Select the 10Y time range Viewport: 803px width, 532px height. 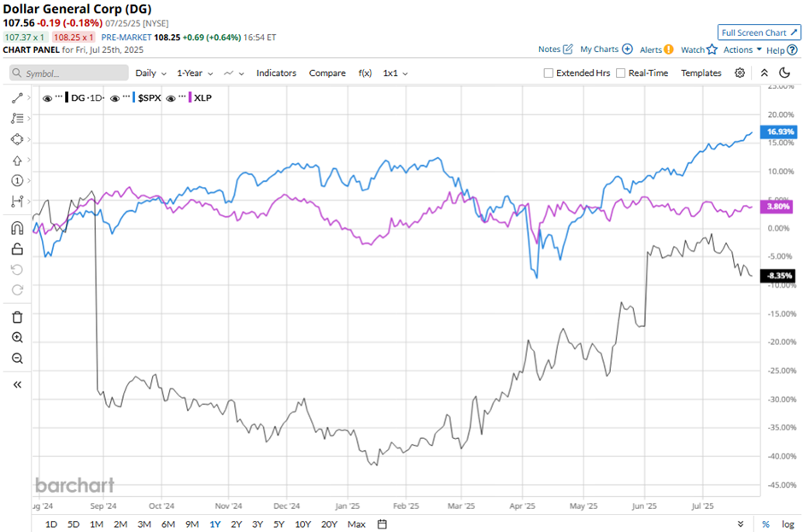[302, 524]
